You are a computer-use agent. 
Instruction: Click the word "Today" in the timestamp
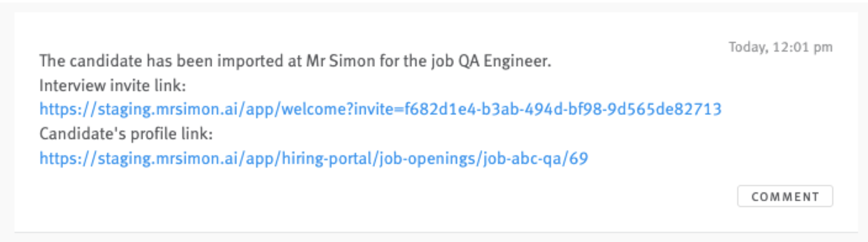pyautogui.click(x=747, y=47)
